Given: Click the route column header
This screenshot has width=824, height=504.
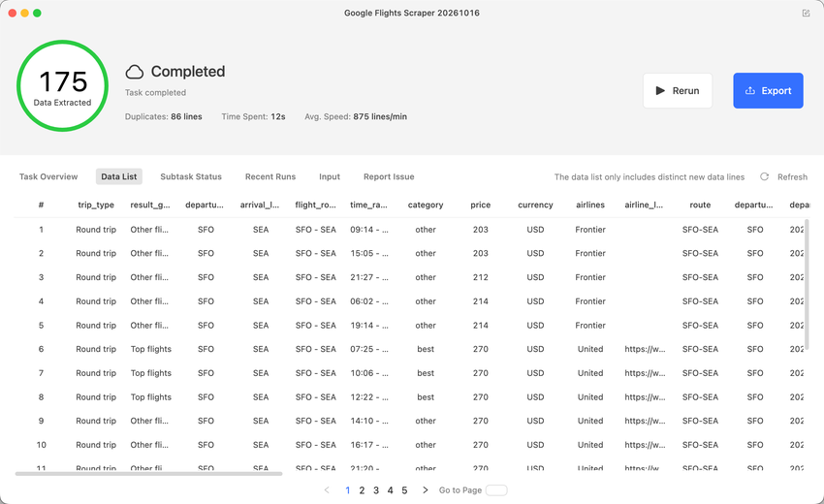Looking at the screenshot, I should (x=700, y=205).
